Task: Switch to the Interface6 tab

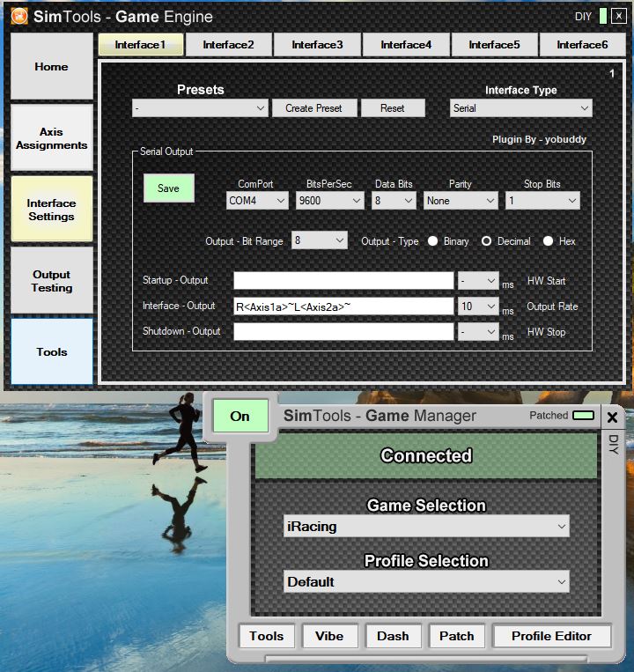Action: click(582, 45)
